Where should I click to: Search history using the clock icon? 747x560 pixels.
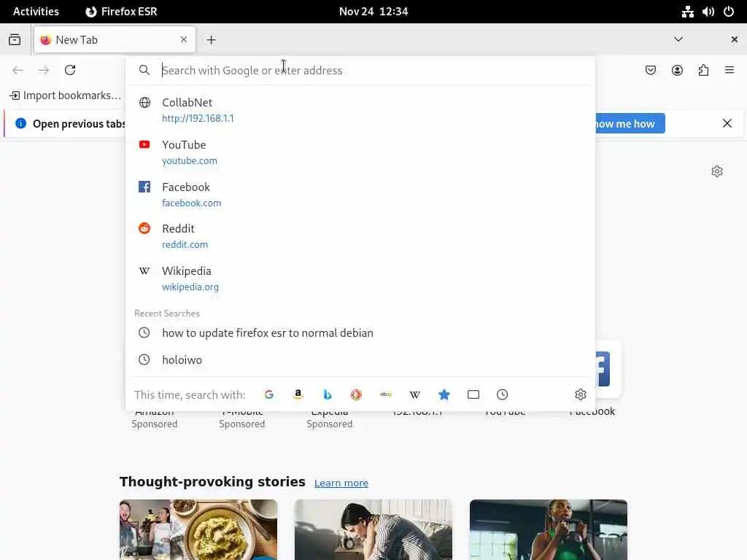(x=502, y=394)
